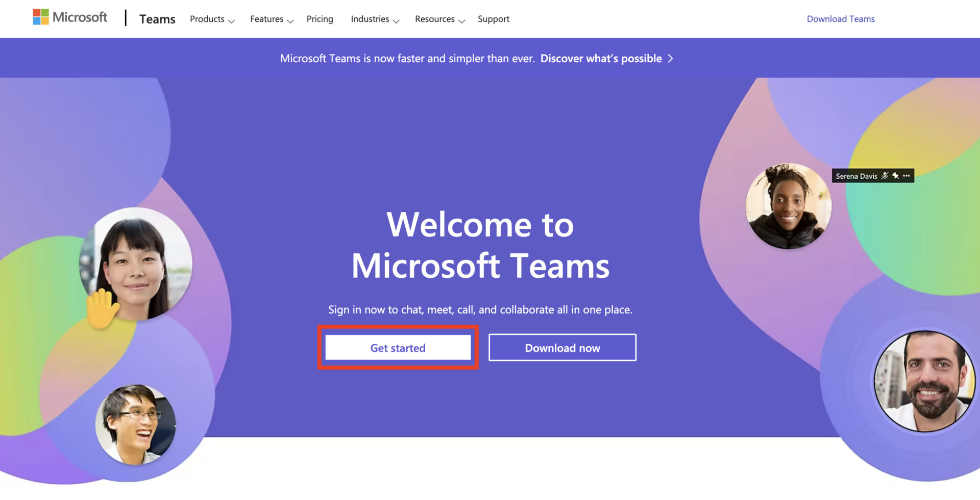Click the Teams wordmark in the header
Viewport: 980px width, 500px height.
click(157, 19)
